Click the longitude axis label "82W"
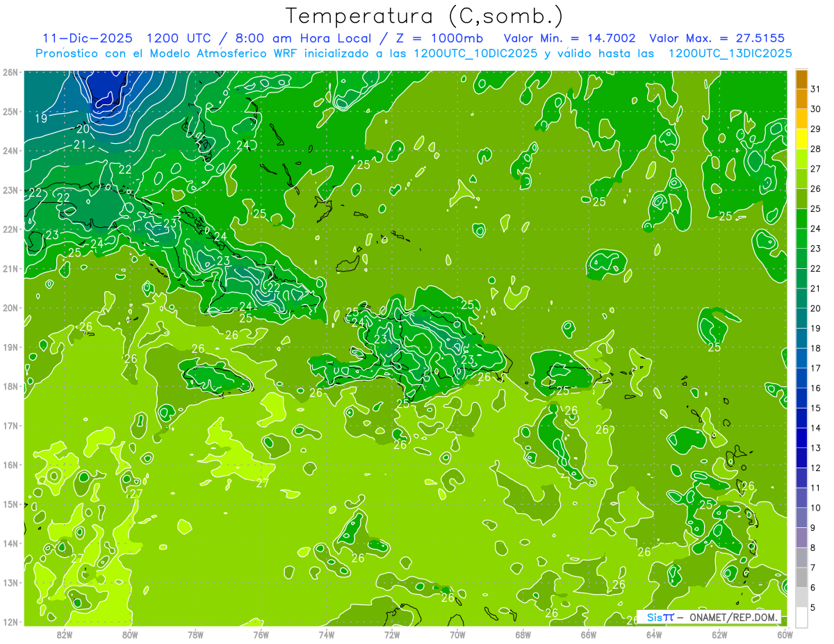834x644 pixels. click(65, 634)
